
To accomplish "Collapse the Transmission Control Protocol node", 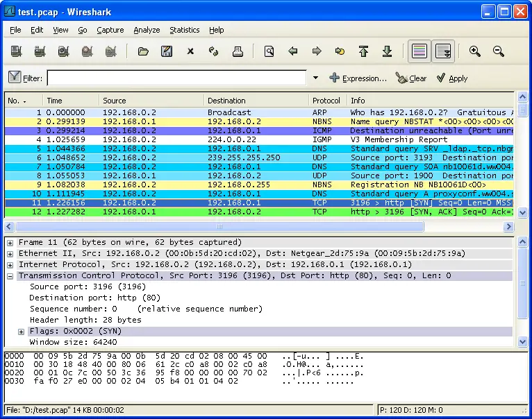I will click(10, 276).
